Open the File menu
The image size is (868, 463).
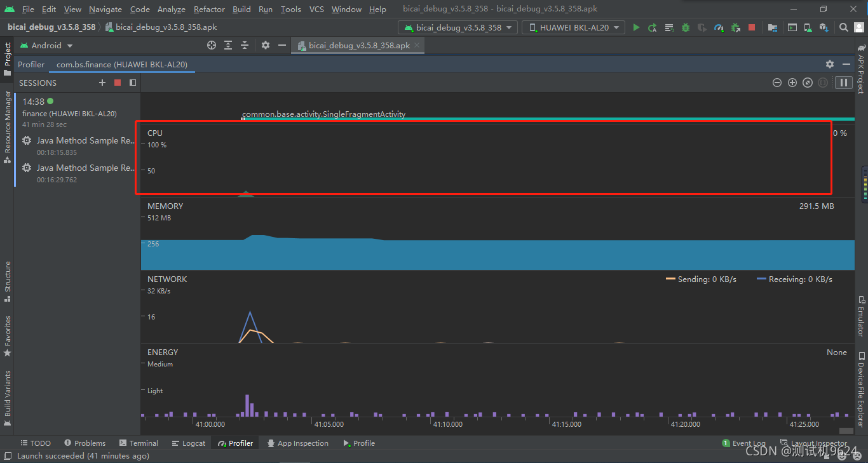click(28, 9)
